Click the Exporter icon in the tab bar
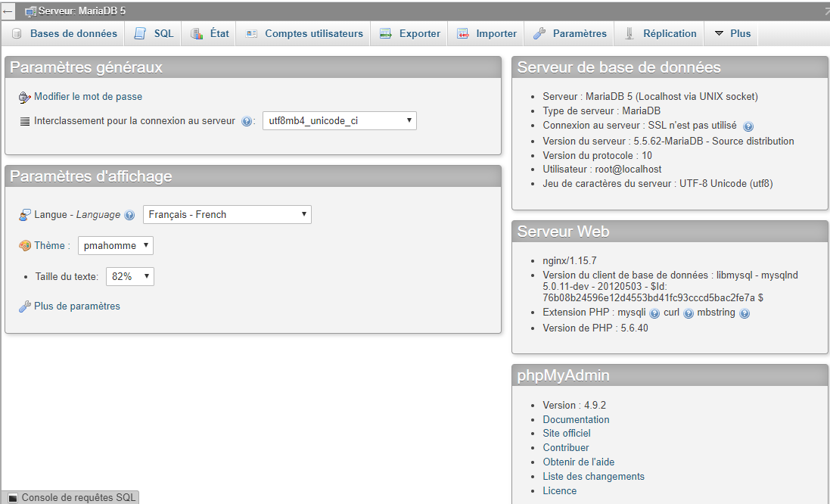Screen dimensions: 830x504 (385, 33)
